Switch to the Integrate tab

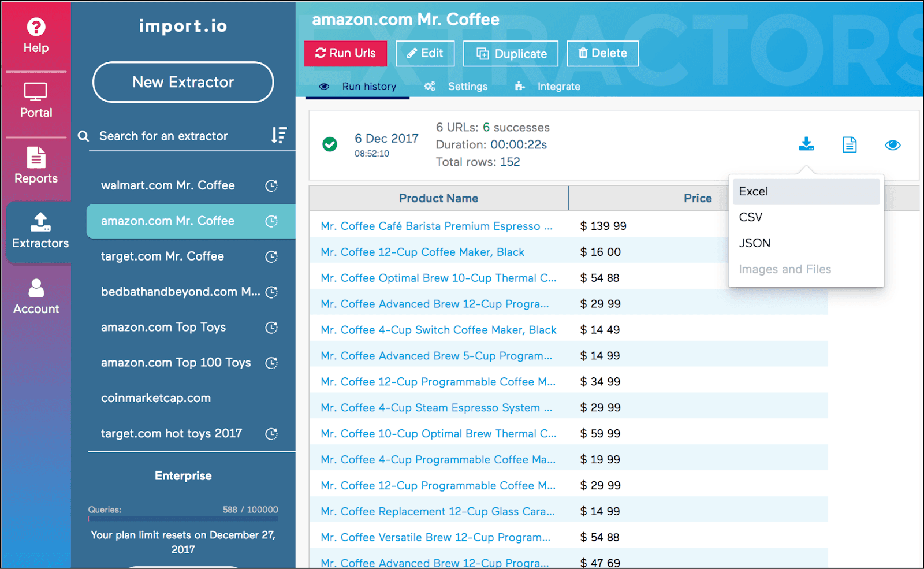point(547,87)
